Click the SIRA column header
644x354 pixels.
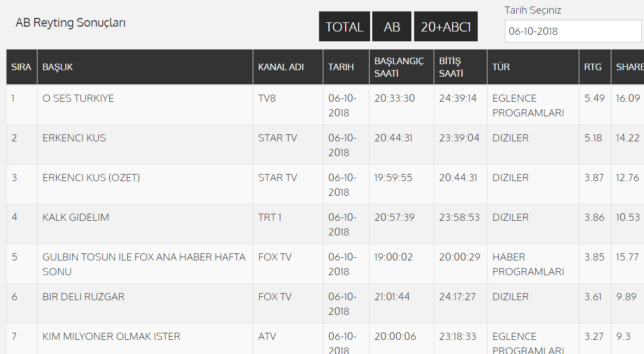pos(22,67)
